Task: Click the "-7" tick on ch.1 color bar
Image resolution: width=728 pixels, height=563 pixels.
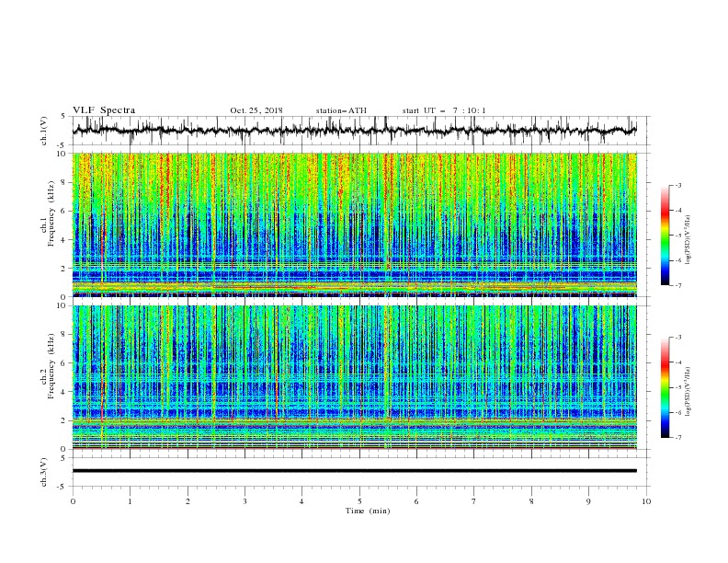Action: click(678, 285)
